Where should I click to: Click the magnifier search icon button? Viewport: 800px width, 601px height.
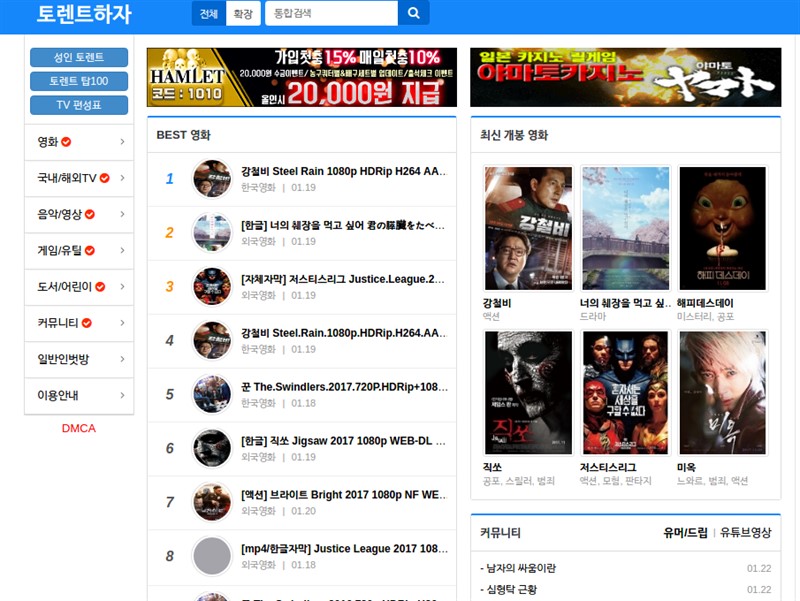(x=413, y=13)
